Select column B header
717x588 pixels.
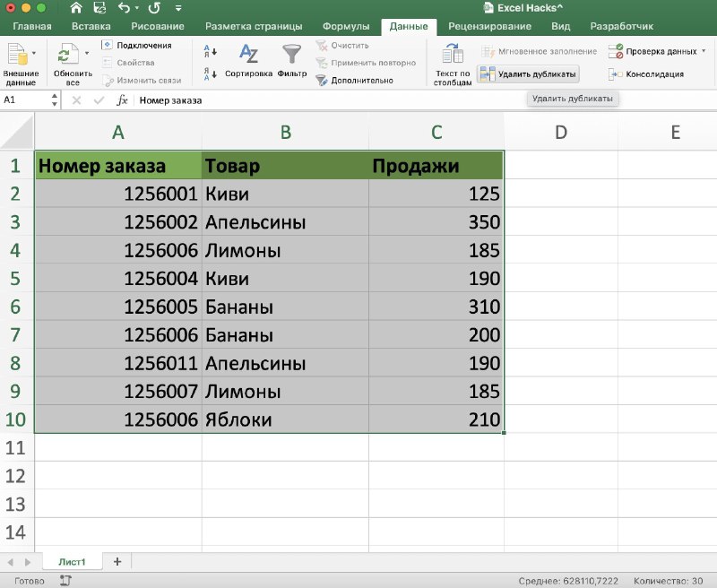[x=285, y=132]
